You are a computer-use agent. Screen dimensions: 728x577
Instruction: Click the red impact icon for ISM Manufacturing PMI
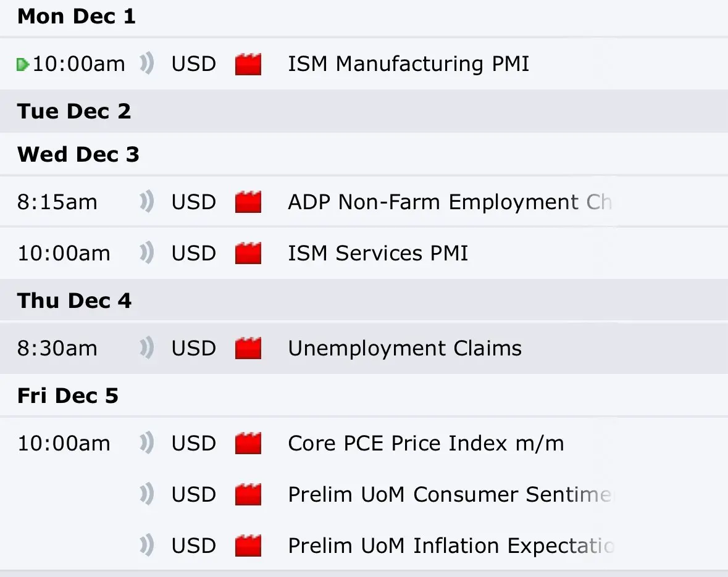click(248, 64)
